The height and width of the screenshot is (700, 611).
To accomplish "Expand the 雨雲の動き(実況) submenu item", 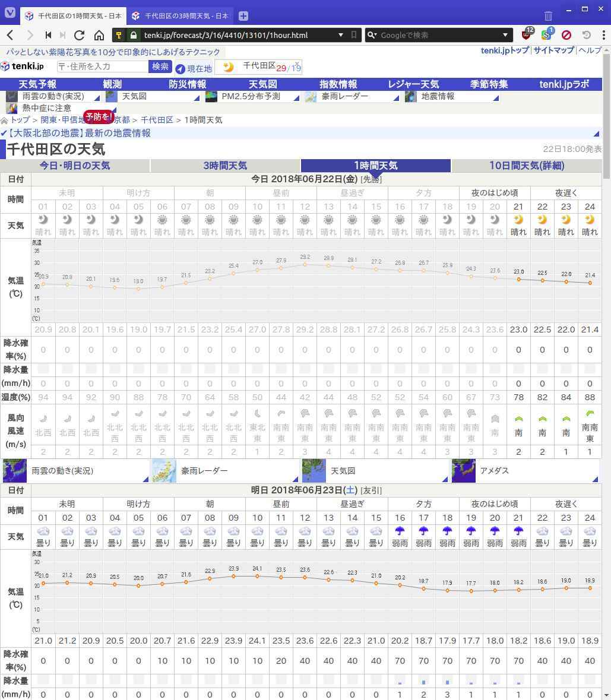I will click(x=97, y=98).
